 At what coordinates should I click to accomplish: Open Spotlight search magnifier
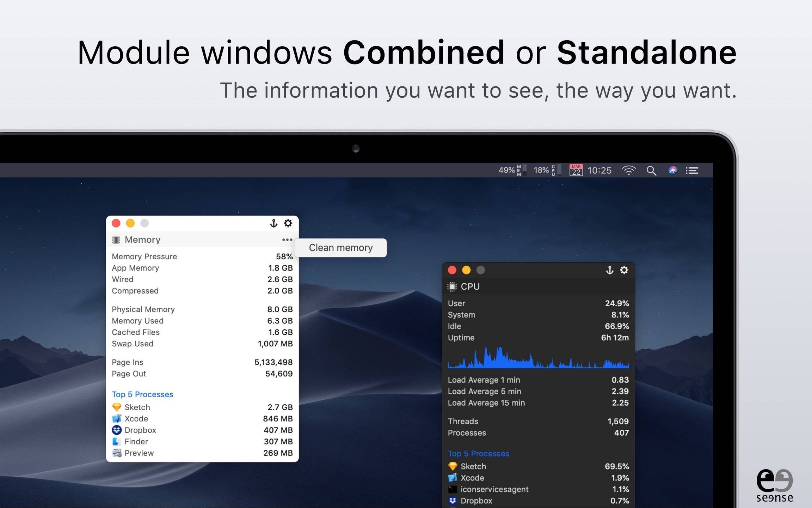(x=651, y=171)
